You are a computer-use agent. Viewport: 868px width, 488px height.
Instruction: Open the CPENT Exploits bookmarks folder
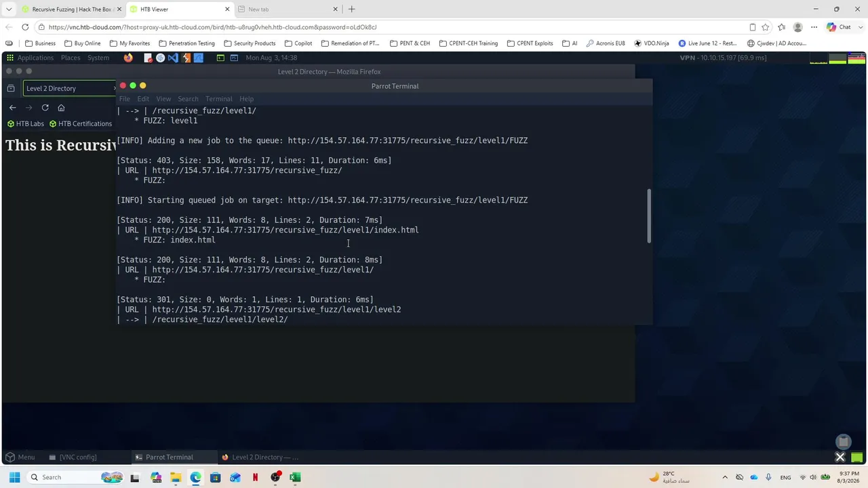(x=530, y=43)
